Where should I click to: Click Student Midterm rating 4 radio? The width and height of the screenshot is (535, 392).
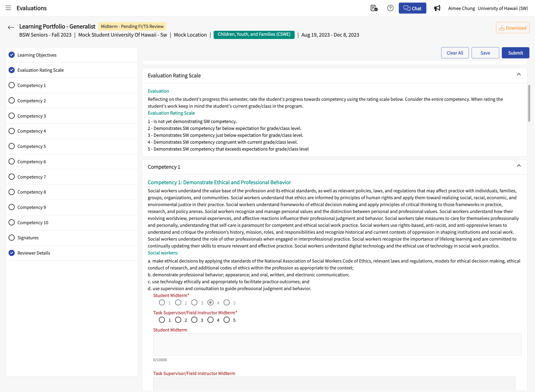click(210, 303)
